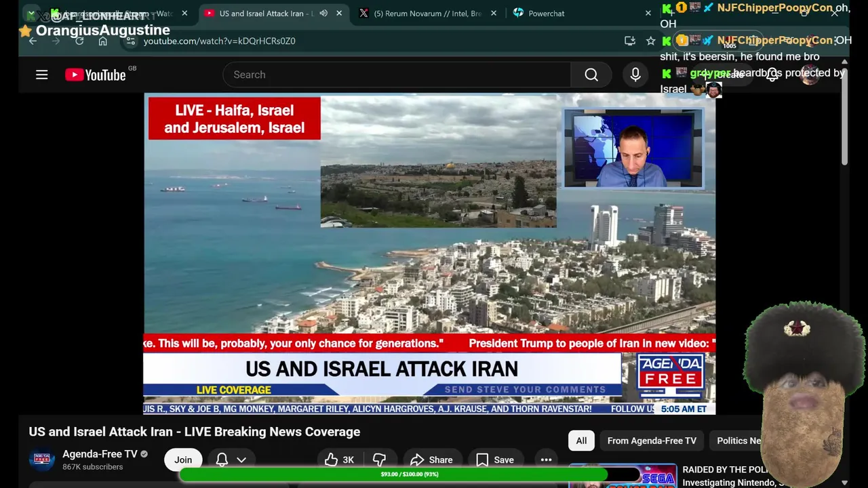Open Agenda-Free TV channel name link
This screenshot has width=868, height=488.
100,454
